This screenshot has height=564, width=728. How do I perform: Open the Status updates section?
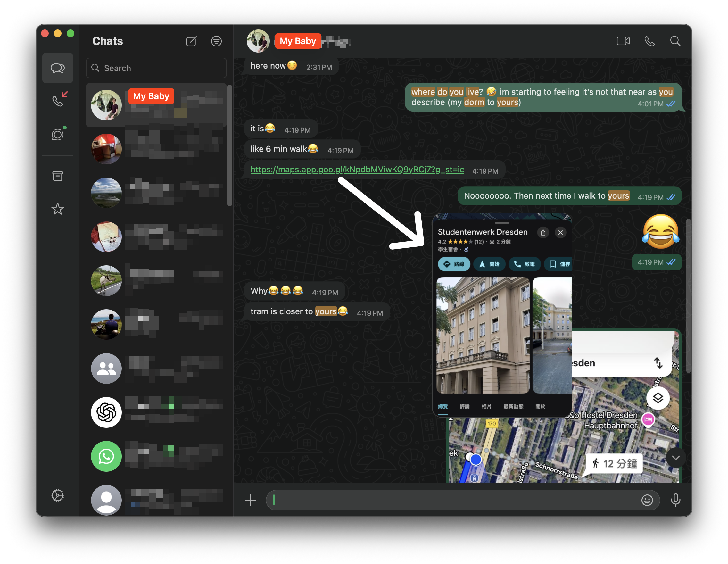tap(58, 134)
